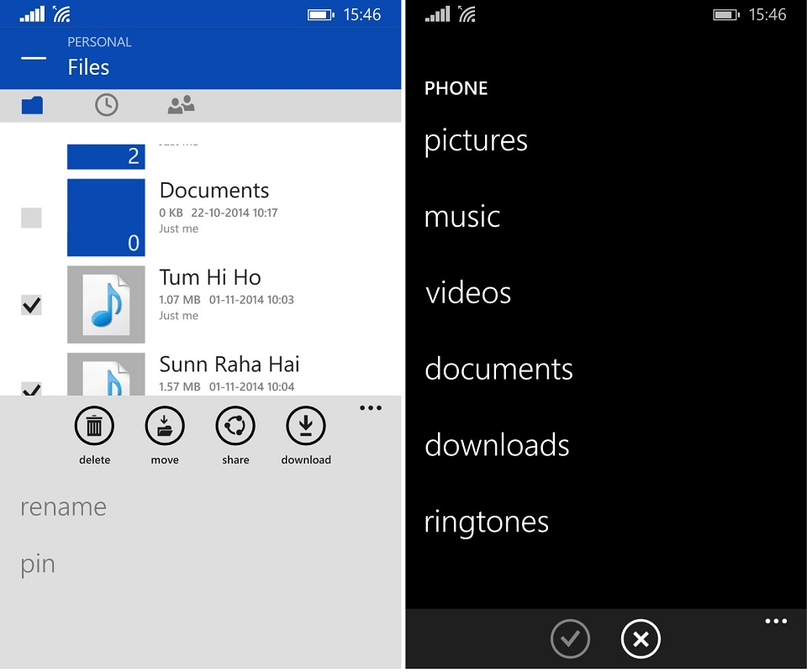The width and height of the screenshot is (812, 672).
Task: Confirm folder selection with the checkmark icon
Action: pos(570,639)
